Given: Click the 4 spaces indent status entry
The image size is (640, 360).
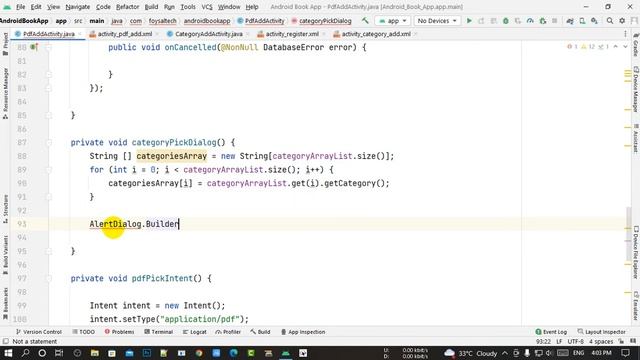Looking at the screenshot, I should pos(601,342).
